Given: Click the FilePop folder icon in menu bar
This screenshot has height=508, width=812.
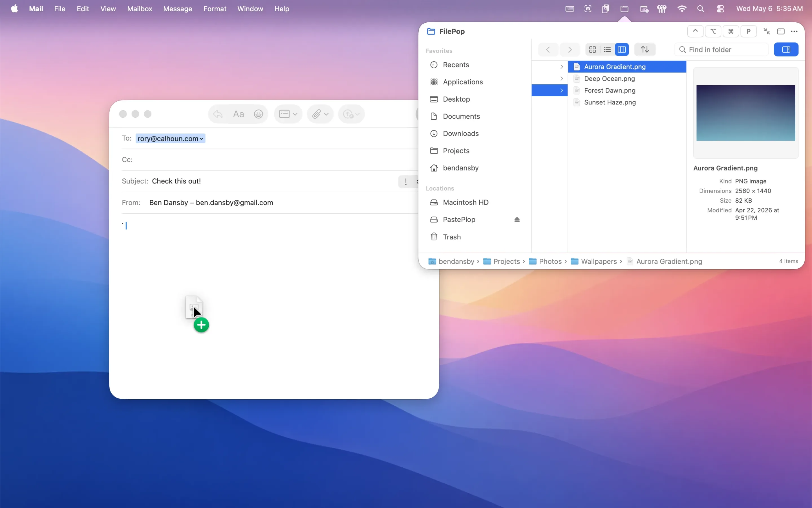Looking at the screenshot, I should (624, 9).
